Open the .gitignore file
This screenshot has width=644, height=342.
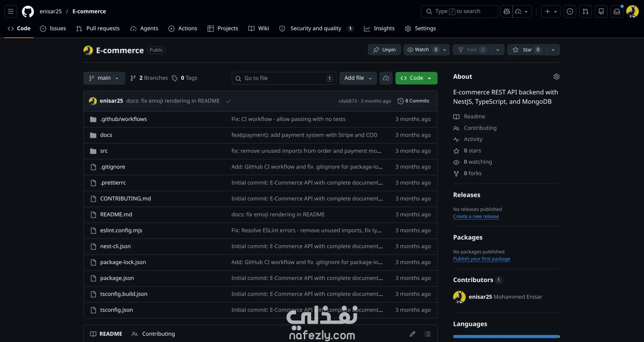113,167
